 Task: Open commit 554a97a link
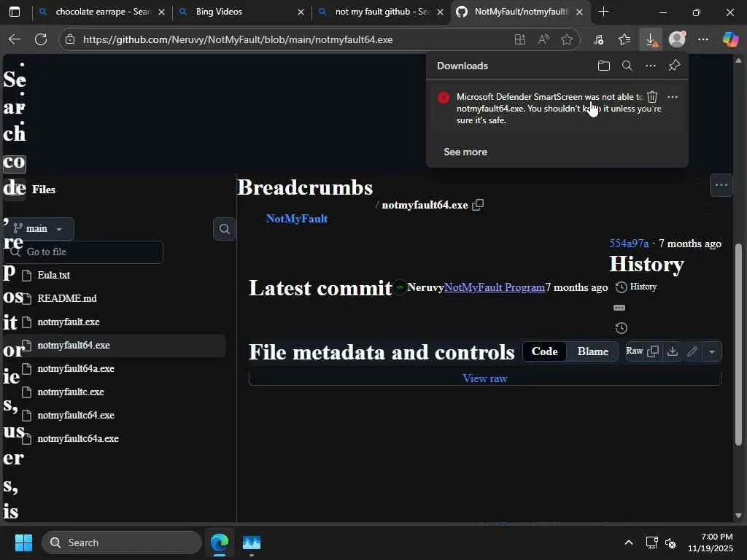629,244
